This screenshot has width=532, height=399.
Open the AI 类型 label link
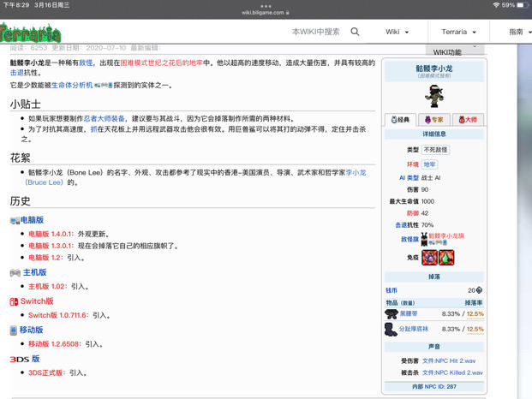(x=409, y=177)
